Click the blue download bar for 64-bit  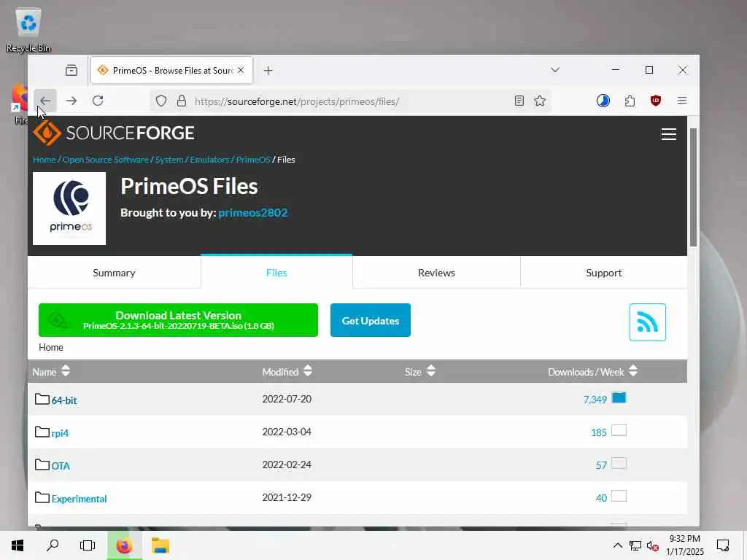pyautogui.click(x=619, y=397)
